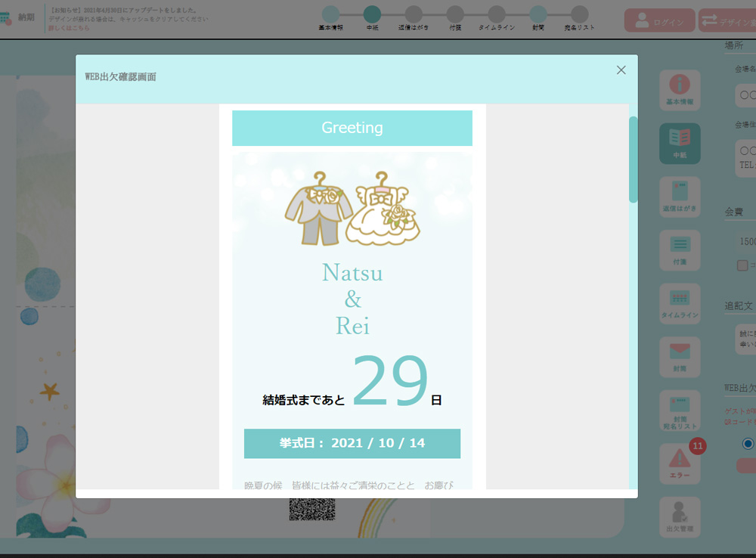Image resolution: width=756 pixels, height=558 pixels.
Task: Click the 挙式日 2021 / 10 / 14 banner
Action: click(352, 443)
